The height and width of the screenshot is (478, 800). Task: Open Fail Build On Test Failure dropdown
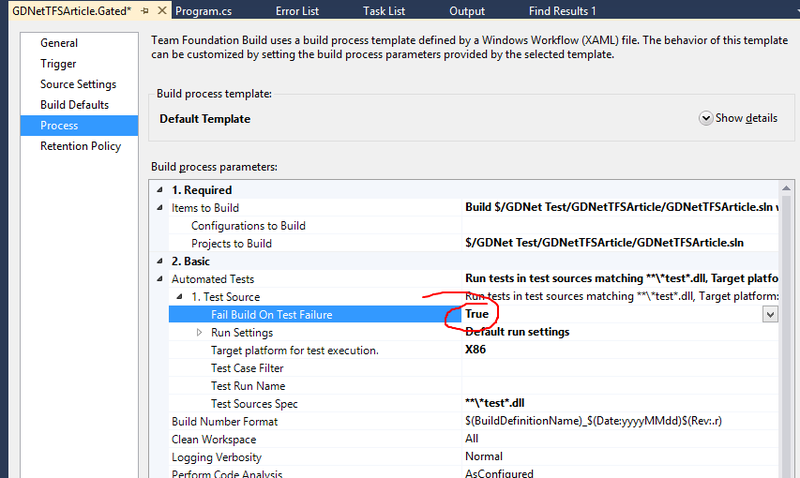[x=770, y=315]
